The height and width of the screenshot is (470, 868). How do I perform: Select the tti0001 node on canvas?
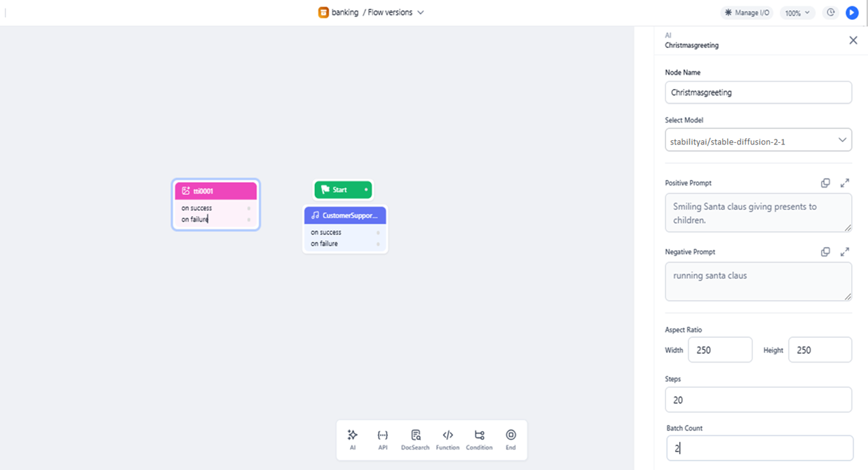click(x=215, y=190)
